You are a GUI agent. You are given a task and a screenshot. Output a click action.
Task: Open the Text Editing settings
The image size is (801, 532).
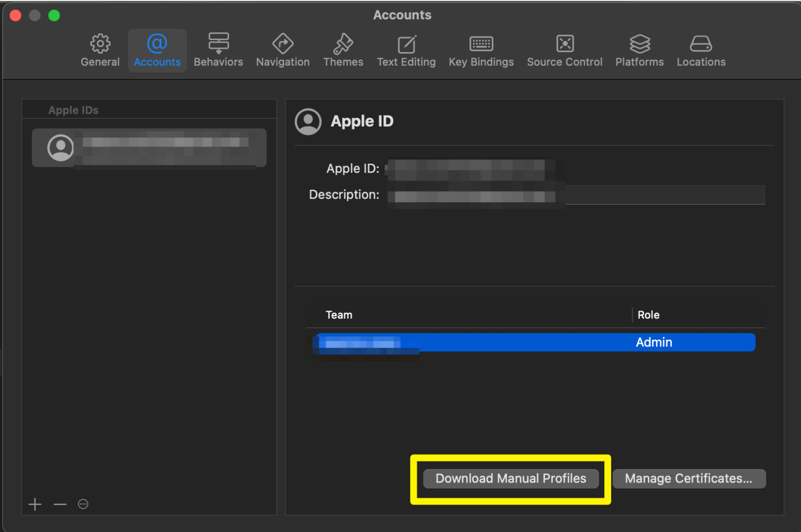pos(406,50)
